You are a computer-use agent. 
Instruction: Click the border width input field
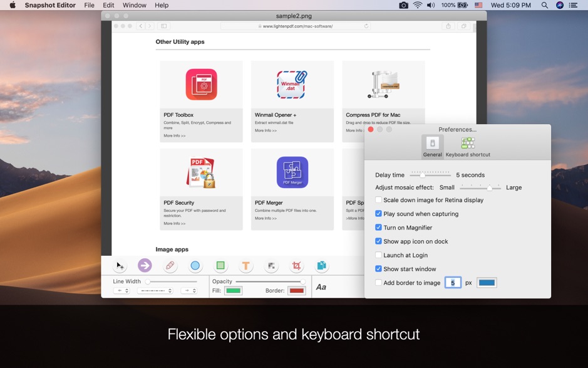click(x=453, y=282)
